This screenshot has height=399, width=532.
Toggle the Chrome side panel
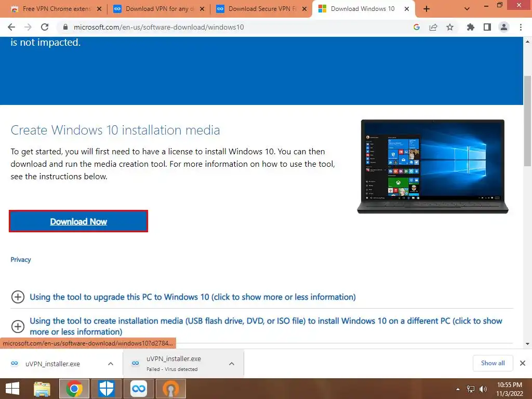(x=487, y=27)
